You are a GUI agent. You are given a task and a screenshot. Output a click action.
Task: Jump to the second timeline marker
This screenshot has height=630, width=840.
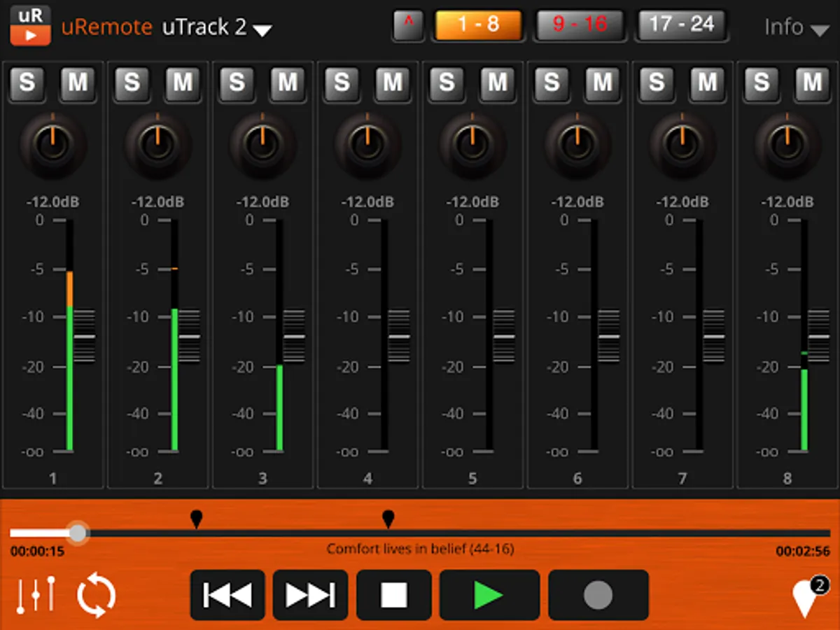(x=388, y=519)
